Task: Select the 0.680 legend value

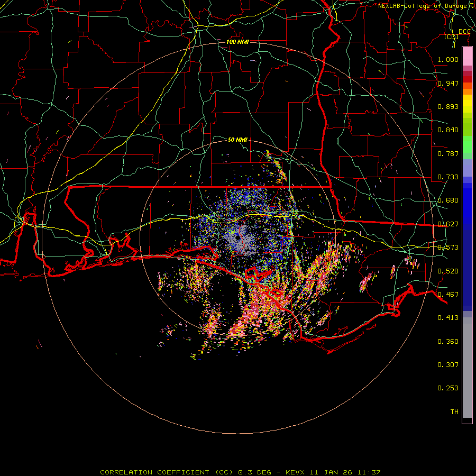Action: pos(448,200)
